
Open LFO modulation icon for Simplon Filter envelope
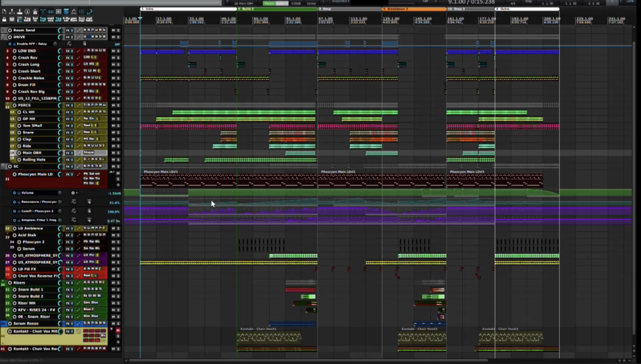pos(74,220)
